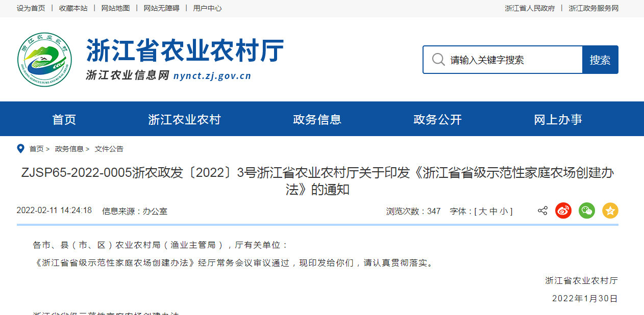This screenshot has width=644, height=315.
Task: Share article via WeChat icon
Action: (x=587, y=211)
